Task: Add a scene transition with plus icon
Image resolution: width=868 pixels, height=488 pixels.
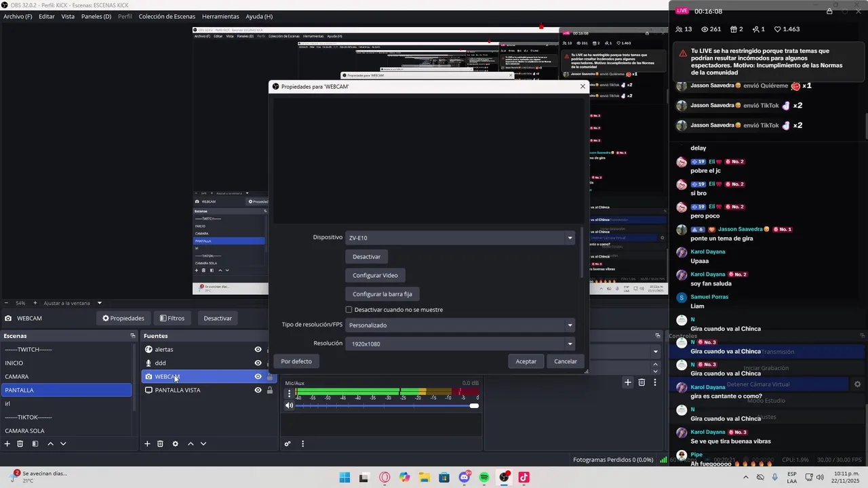Action: click(628, 383)
